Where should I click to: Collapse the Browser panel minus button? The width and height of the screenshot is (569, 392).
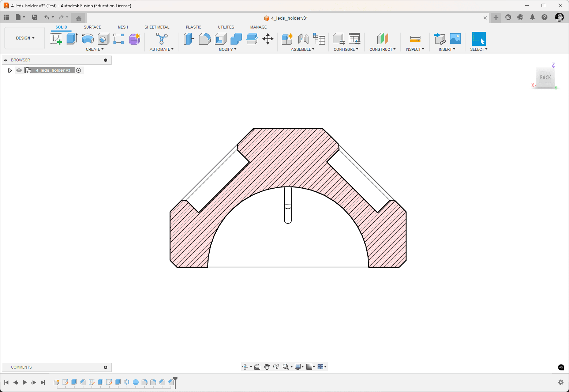106,60
